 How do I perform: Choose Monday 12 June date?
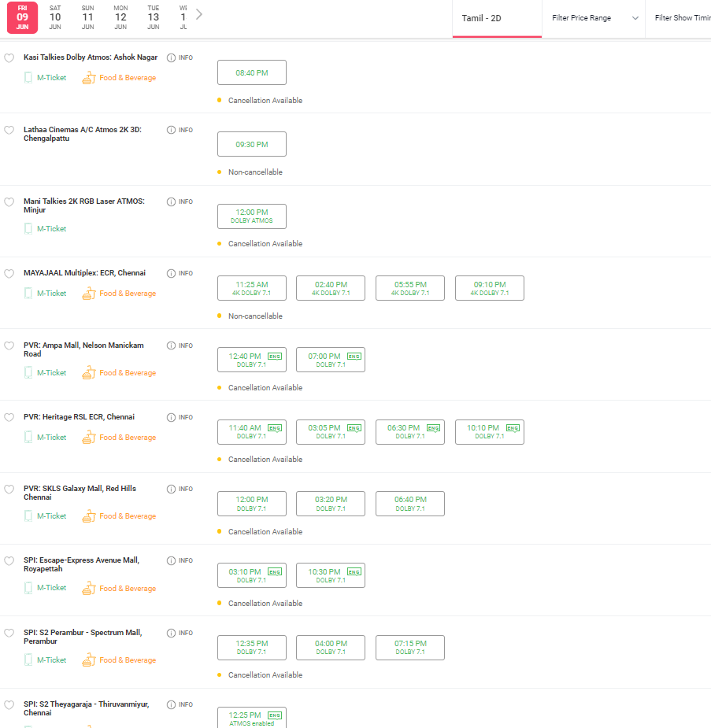coord(120,17)
